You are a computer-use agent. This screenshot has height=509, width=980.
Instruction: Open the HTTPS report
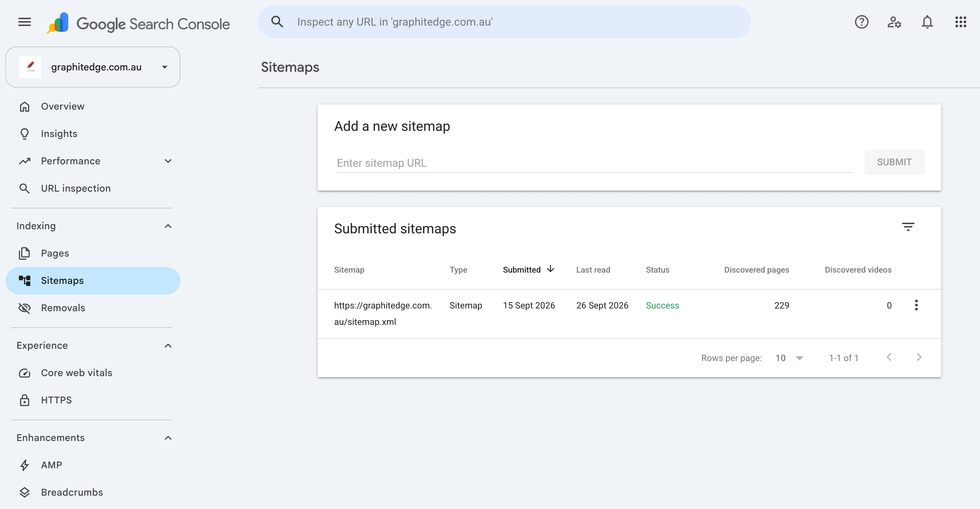(x=93, y=400)
